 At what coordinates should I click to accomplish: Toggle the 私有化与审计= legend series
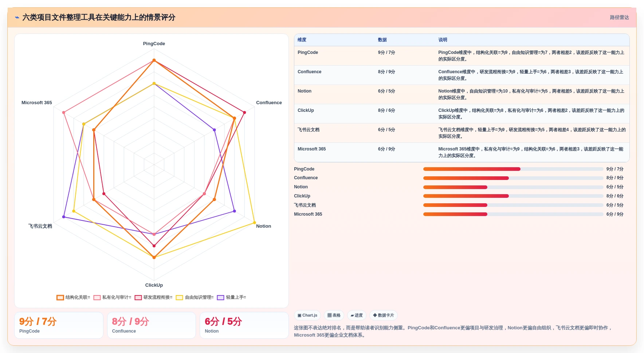113,297
